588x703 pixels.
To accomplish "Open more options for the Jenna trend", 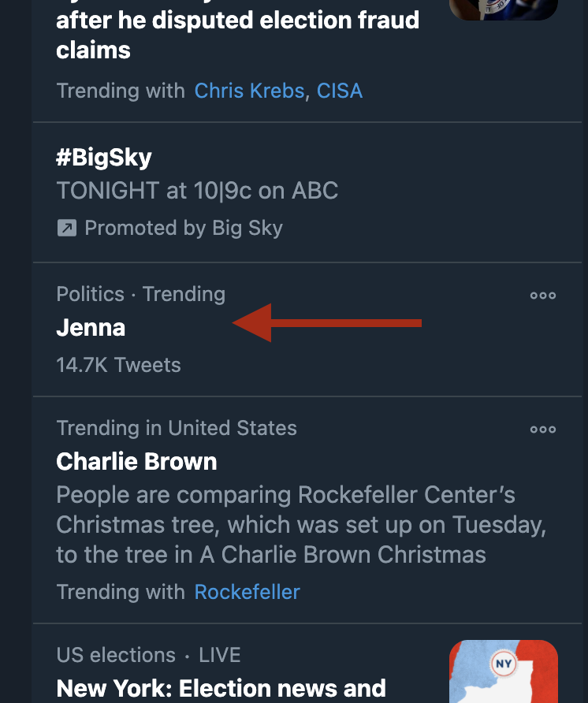I will 542,296.
